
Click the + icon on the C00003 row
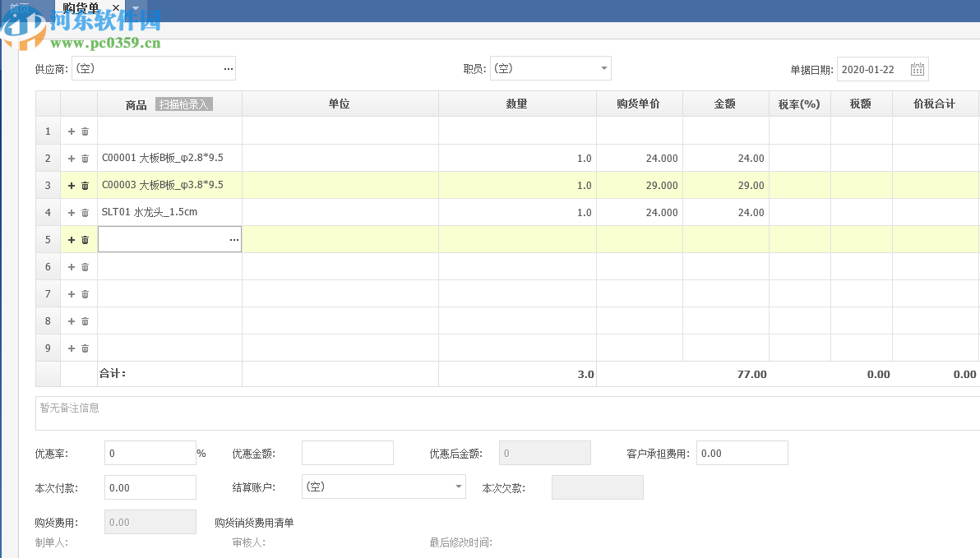pyautogui.click(x=72, y=185)
